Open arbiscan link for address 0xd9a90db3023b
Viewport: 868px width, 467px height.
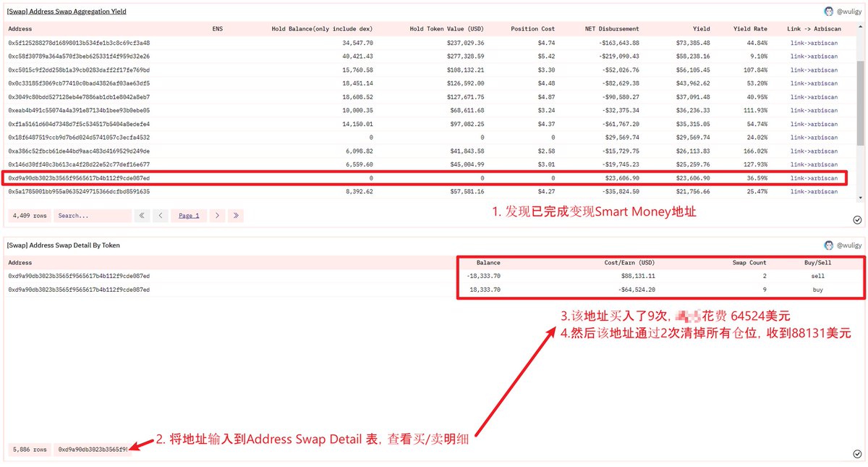[x=814, y=178]
